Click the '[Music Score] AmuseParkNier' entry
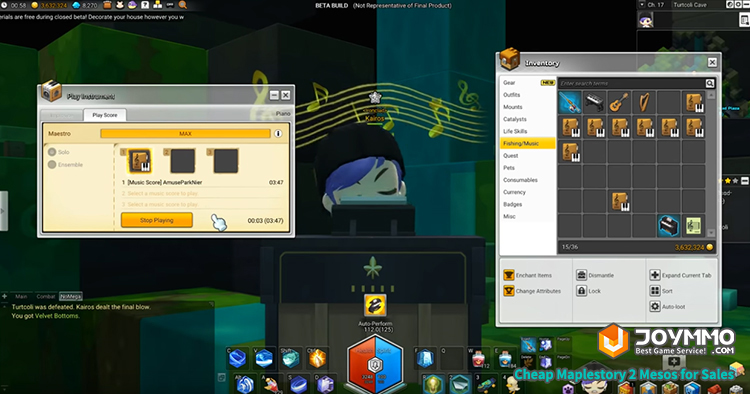The width and height of the screenshot is (750, 394). [165, 182]
